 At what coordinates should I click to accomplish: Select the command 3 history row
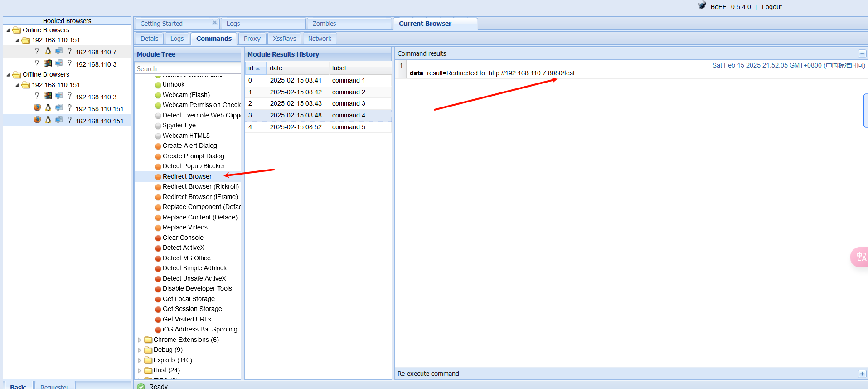[x=318, y=103]
